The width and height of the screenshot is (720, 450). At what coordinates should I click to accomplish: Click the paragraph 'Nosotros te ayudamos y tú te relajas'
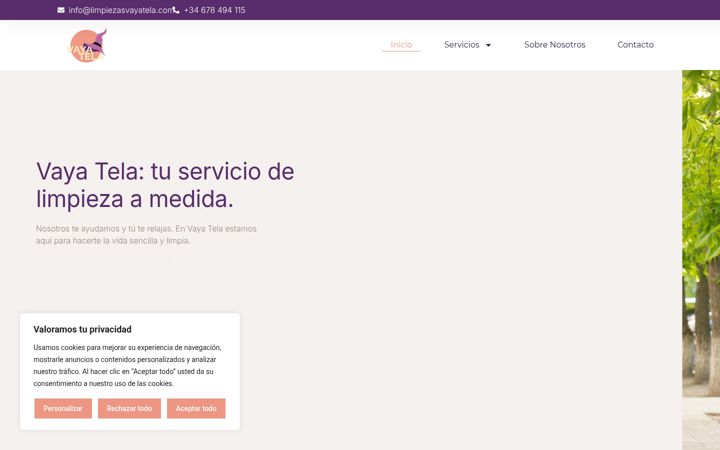tap(146, 235)
